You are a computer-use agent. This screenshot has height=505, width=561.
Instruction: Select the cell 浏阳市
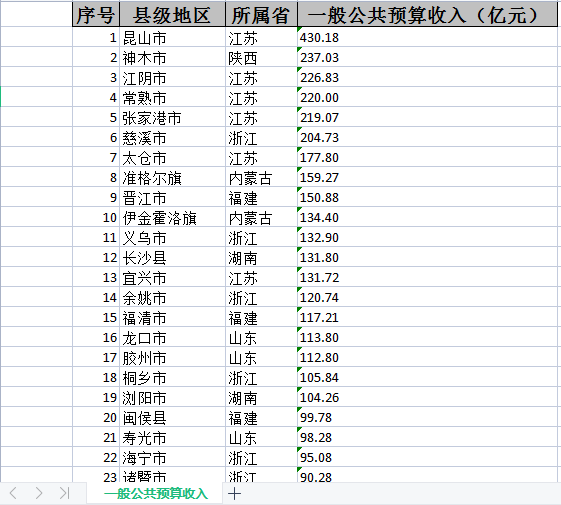point(172,398)
